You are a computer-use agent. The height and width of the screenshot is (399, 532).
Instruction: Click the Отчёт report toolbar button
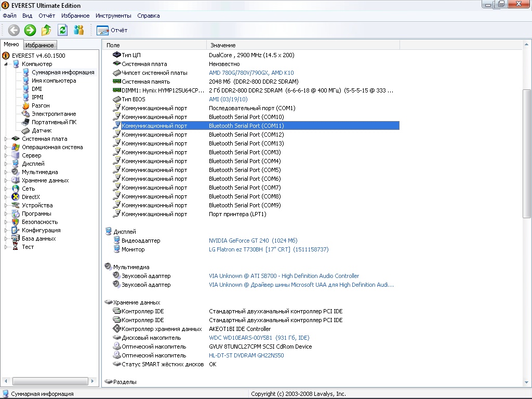[x=112, y=30]
